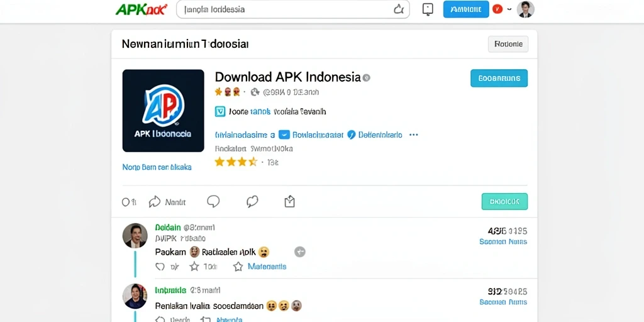Viewport: 644px width, 322px height.
Task: Click the APK logo in the header
Action: tap(142, 9)
